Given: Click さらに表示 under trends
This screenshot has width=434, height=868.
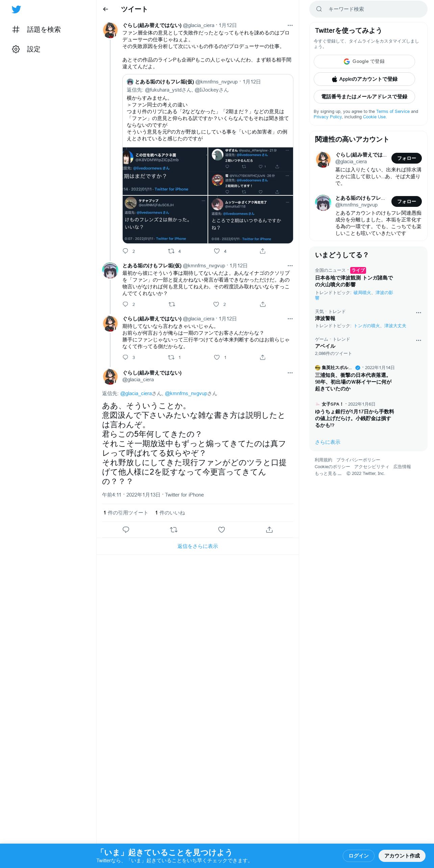Looking at the screenshot, I should (x=328, y=442).
